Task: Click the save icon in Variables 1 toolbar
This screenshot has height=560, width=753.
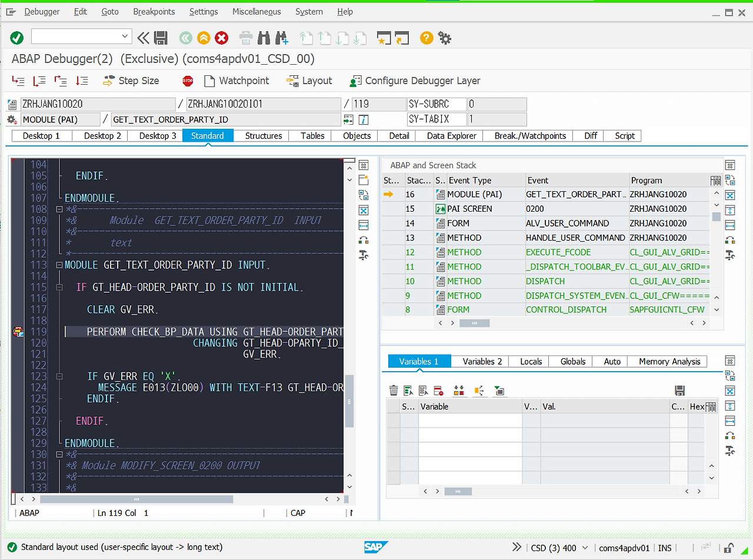Action: click(x=679, y=390)
